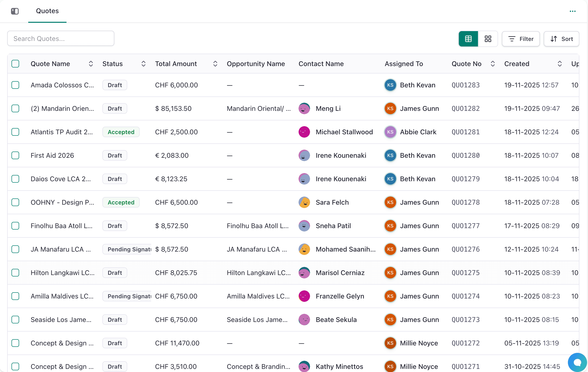The image size is (588, 372).
Task: Open quote QU01283 number link
Action: [466, 85]
